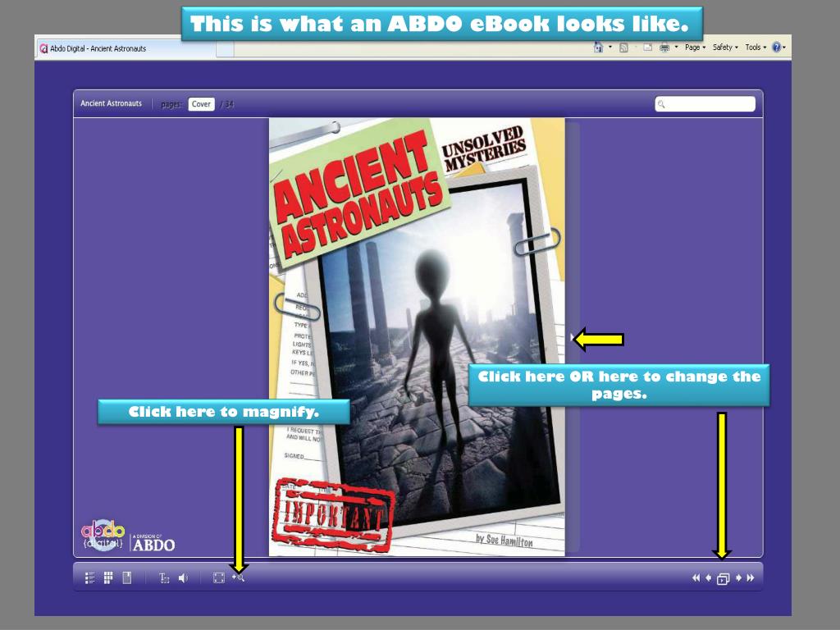Expand the Home button dropdown arrow
Viewport: 840px width, 630px height.
click(610, 47)
